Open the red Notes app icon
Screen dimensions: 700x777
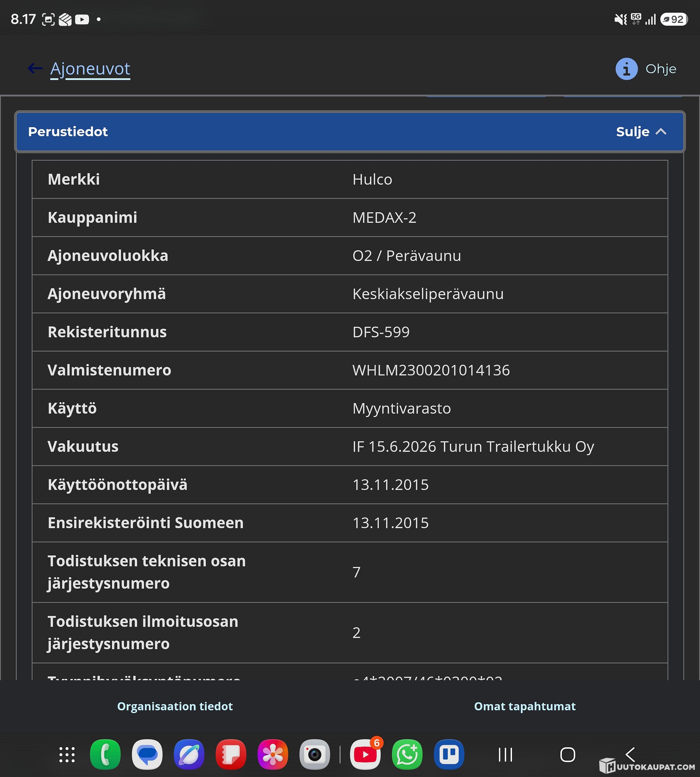pos(231,754)
